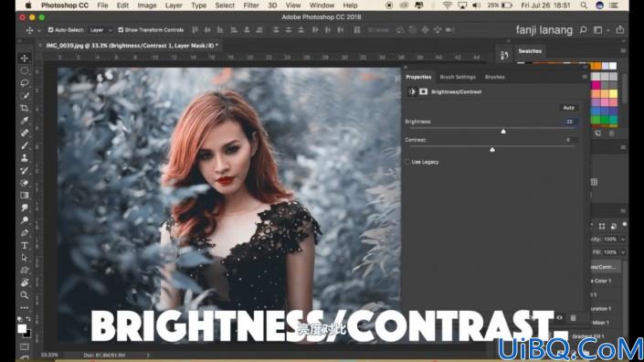644x362 pixels.
Task: Click the Brightness value field
Action: [x=569, y=122]
